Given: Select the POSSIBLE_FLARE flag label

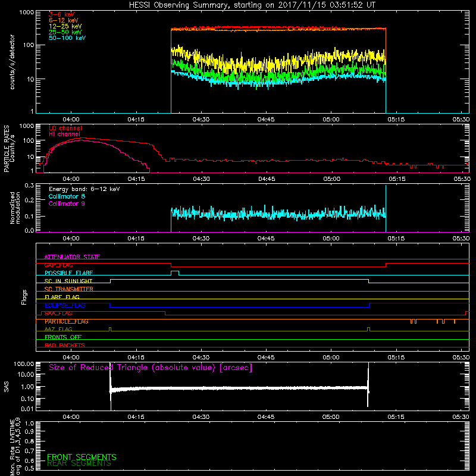Looking at the screenshot, I should tap(68, 273).
